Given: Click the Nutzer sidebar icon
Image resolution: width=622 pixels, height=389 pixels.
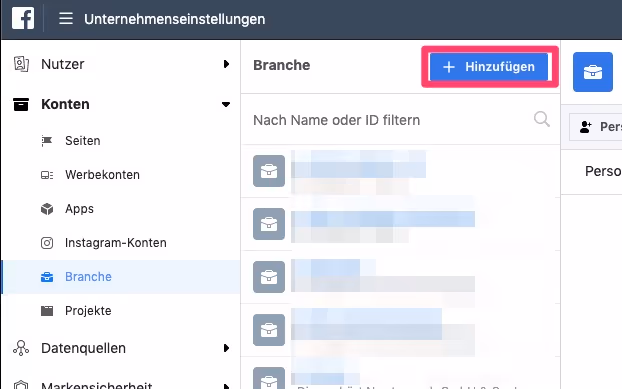Looking at the screenshot, I should click(x=21, y=64).
